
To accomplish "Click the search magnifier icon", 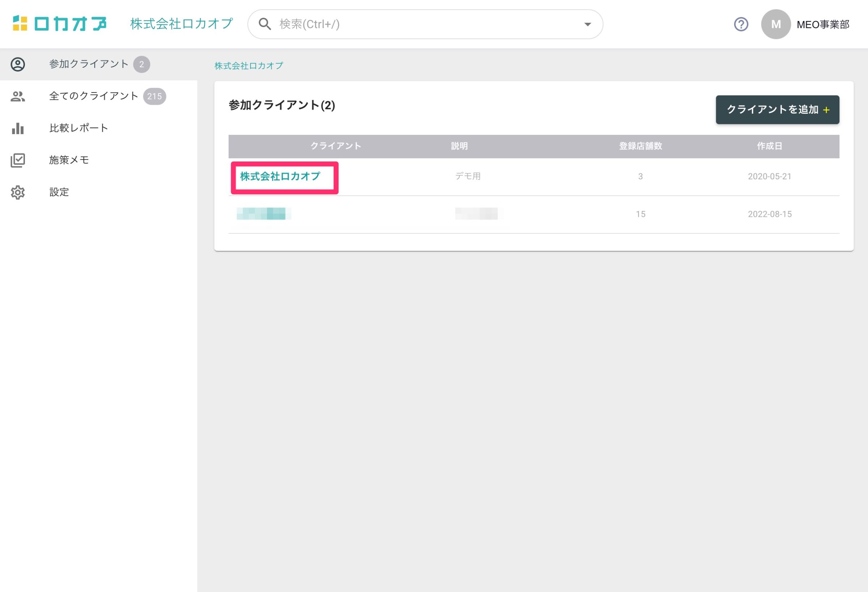I will pyautogui.click(x=265, y=24).
